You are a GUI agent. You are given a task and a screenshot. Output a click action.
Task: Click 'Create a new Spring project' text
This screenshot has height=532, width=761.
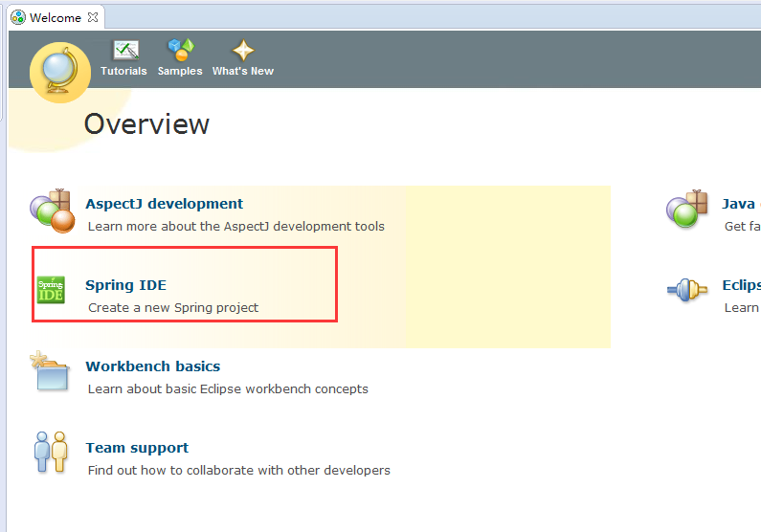click(173, 307)
